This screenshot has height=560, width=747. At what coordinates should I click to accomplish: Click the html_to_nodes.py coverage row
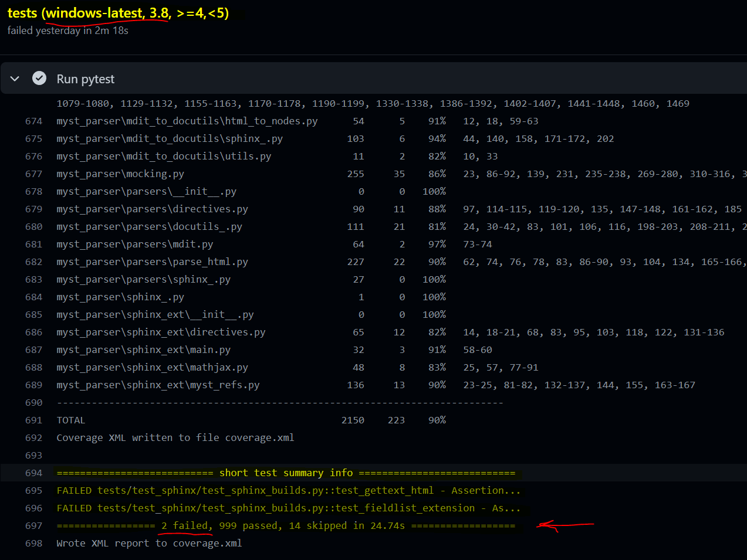[373, 121]
